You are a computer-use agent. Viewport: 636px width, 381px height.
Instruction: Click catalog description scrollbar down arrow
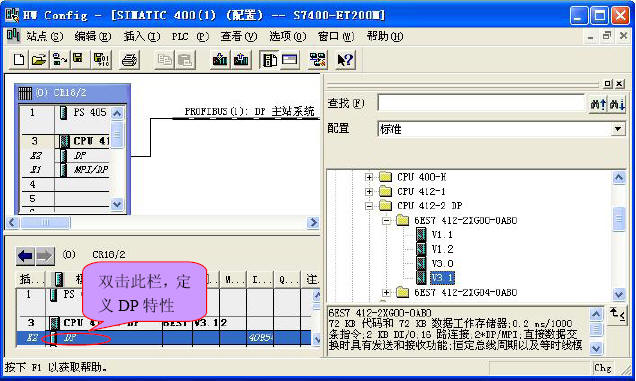pyautogui.click(x=595, y=348)
